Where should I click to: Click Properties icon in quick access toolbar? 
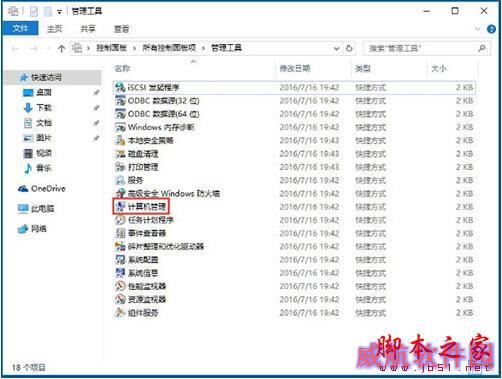point(34,12)
